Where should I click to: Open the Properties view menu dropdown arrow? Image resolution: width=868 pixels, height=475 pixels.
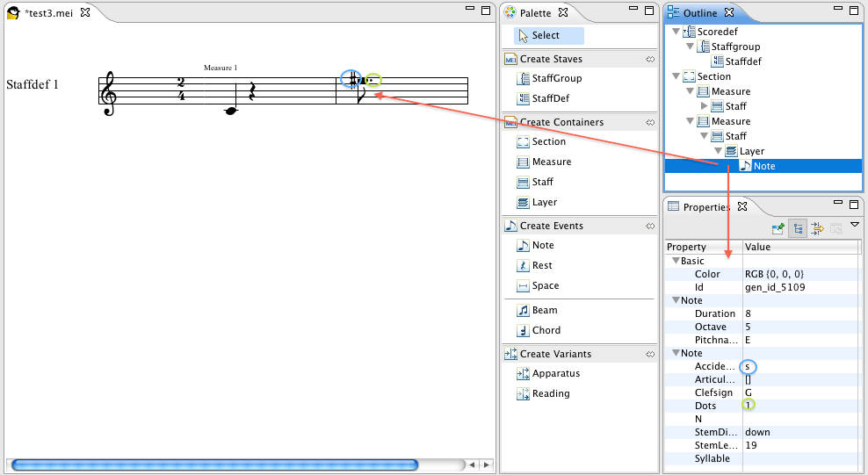point(854,226)
